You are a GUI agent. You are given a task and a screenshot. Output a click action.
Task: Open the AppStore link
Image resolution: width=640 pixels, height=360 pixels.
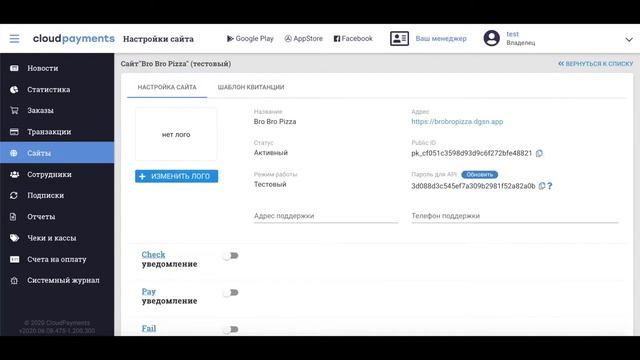click(303, 38)
